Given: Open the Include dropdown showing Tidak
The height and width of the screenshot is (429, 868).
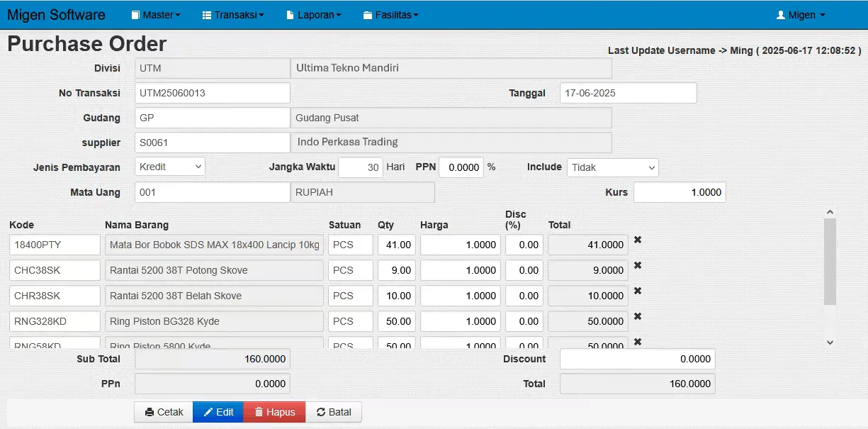Looking at the screenshot, I should pyautogui.click(x=613, y=167).
